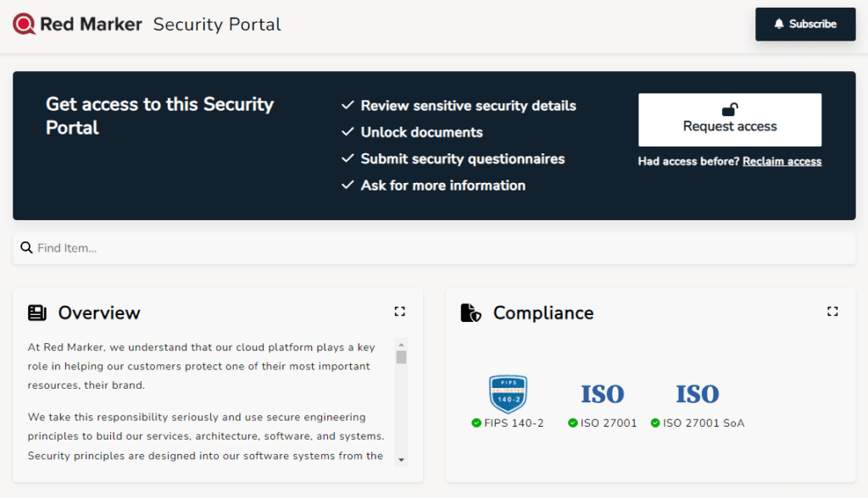Click the Subscribe bell button

(804, 25)
